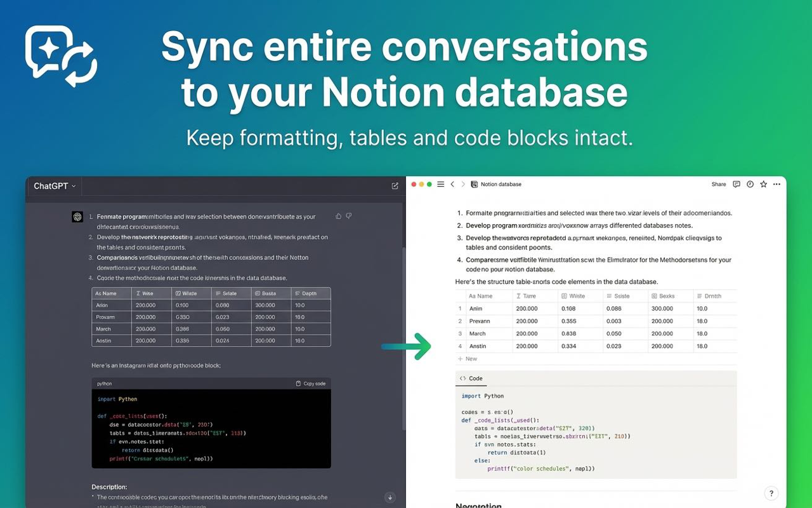The image size is (812, 508).
Task: Give the ChatGPT response a thumbs up
Action: 338,216
